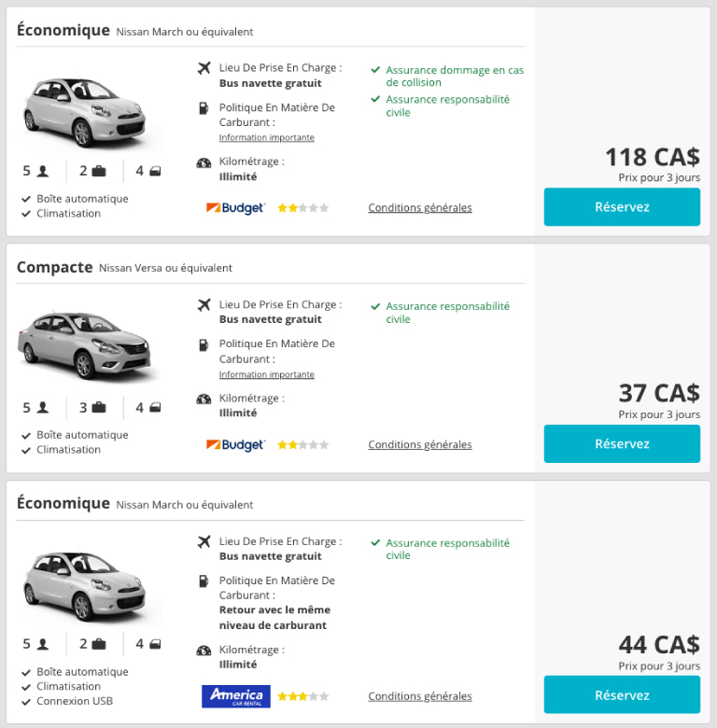Click the passenger icon in Compacte listing

tap(43, 408)
